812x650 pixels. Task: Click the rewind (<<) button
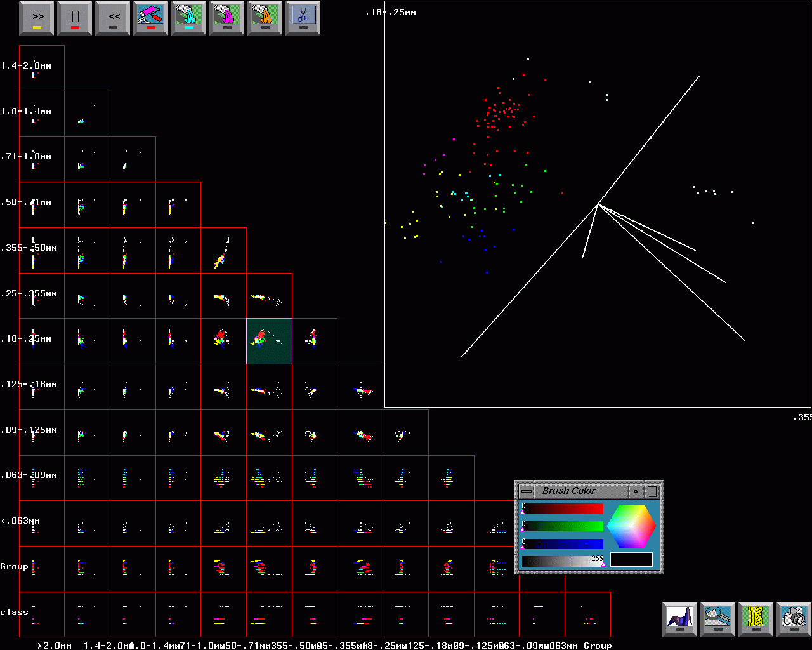113,18
